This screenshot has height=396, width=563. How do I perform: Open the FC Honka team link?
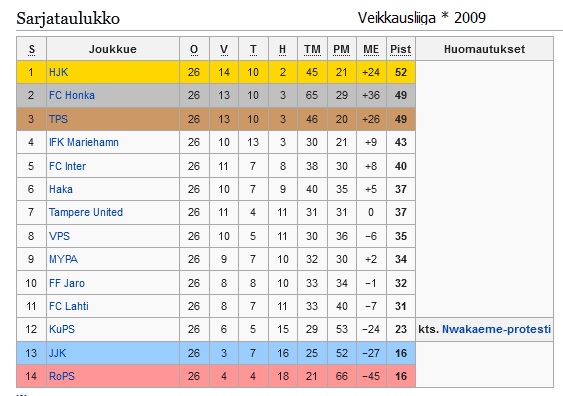click(x=72, y=95)
